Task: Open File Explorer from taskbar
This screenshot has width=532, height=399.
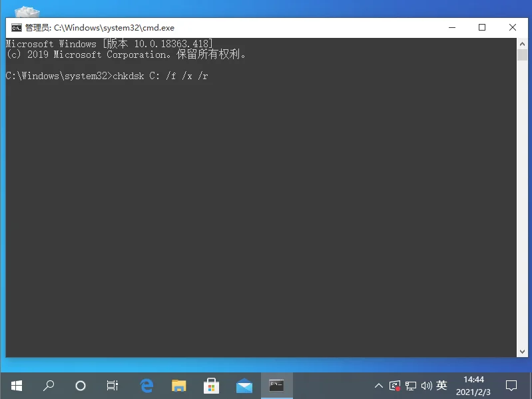Action: pos(179,386)
